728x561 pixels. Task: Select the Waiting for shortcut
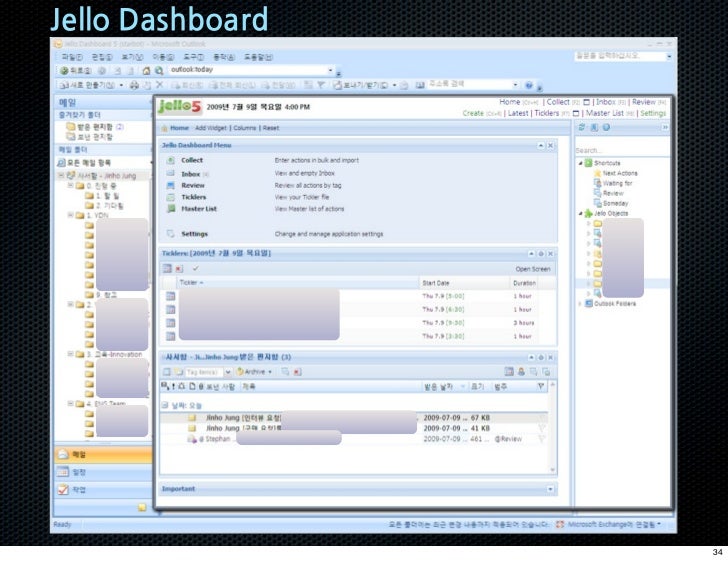617,183
